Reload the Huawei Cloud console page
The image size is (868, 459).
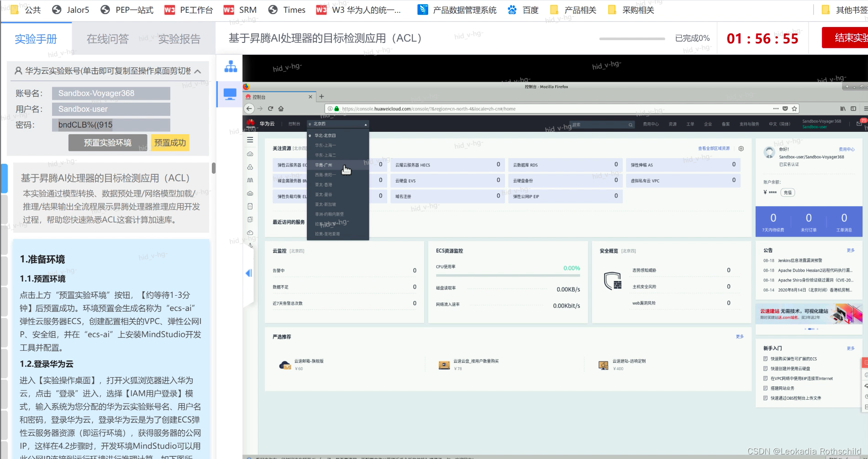(x=270, y=109)
